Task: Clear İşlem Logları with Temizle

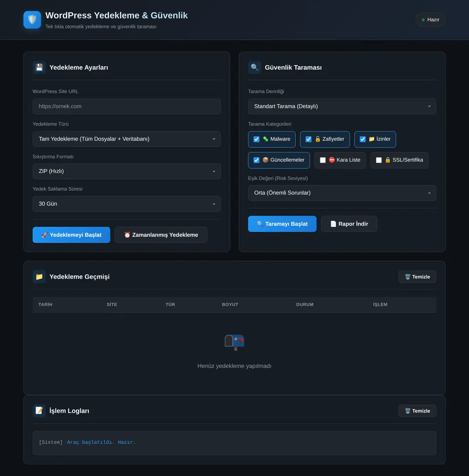Action: (417, 411)
